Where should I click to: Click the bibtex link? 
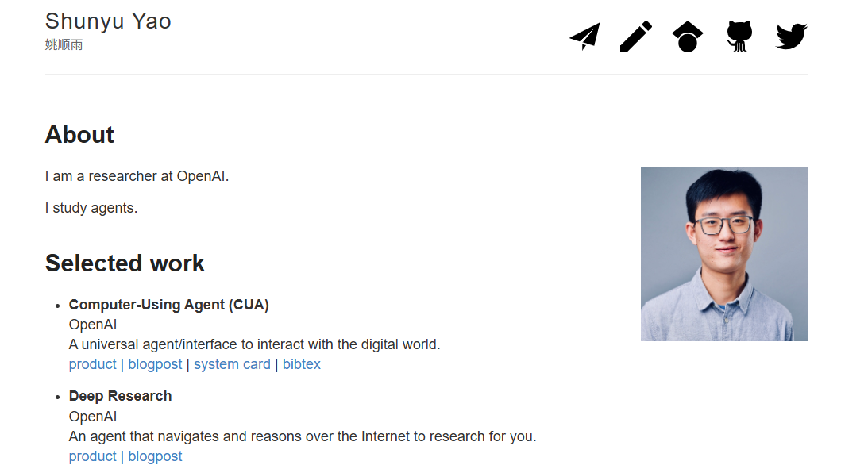tap(302, 364)
